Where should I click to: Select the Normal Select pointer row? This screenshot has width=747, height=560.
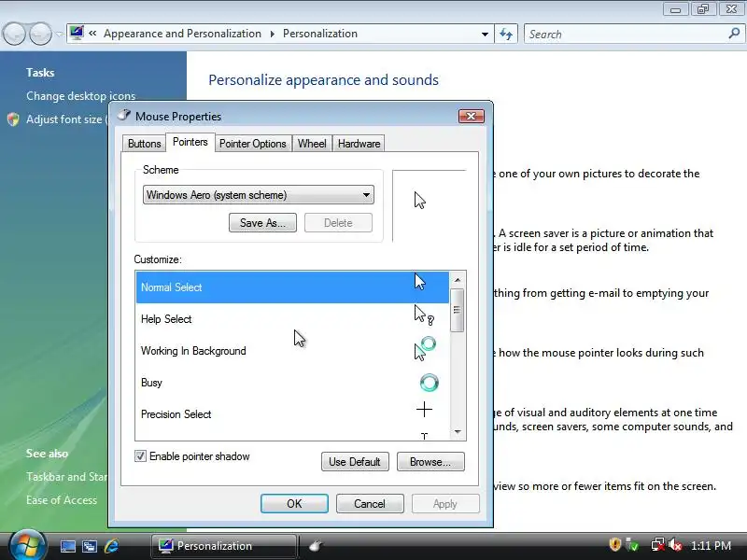(x=292, y=287)
